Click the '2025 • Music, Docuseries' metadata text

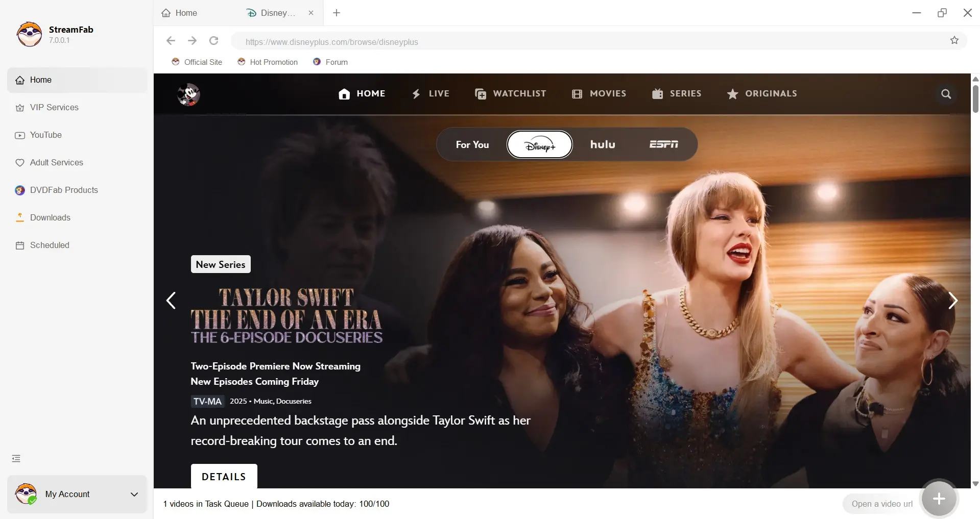coord(271,401)
